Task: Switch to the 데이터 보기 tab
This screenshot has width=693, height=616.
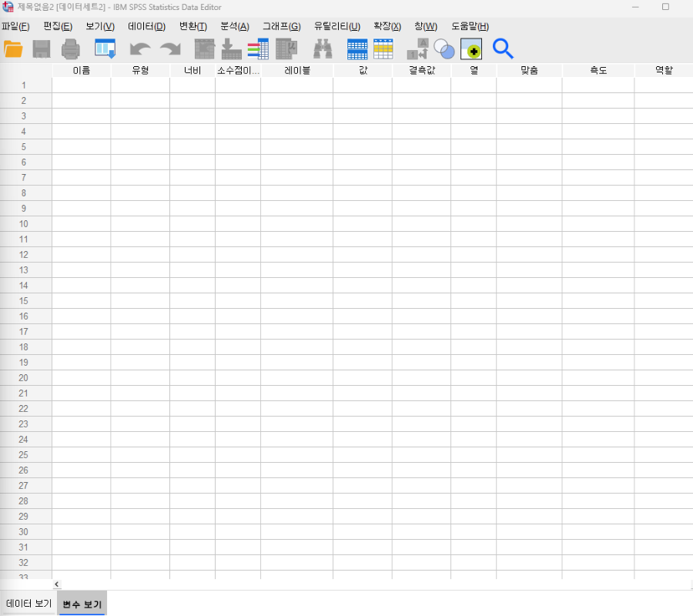Action: (x=28, y=603)
